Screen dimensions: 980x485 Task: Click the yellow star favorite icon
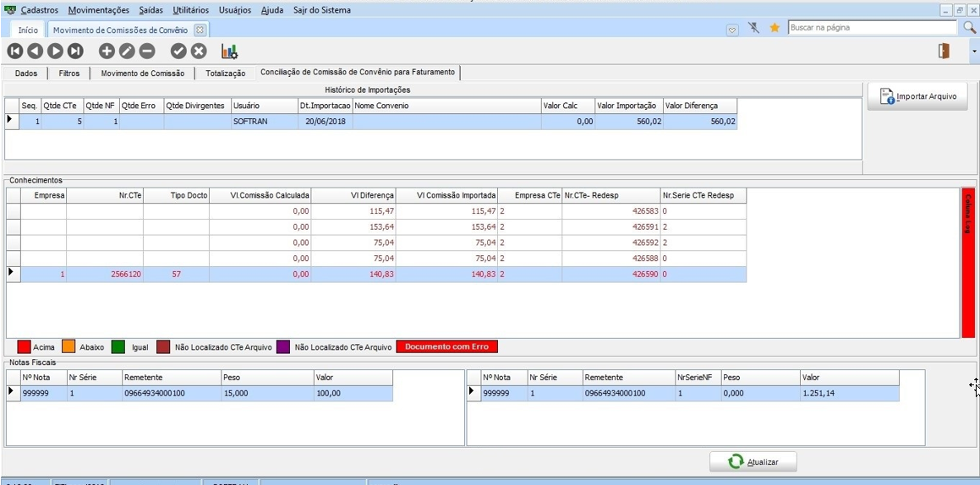coord(774,28)
